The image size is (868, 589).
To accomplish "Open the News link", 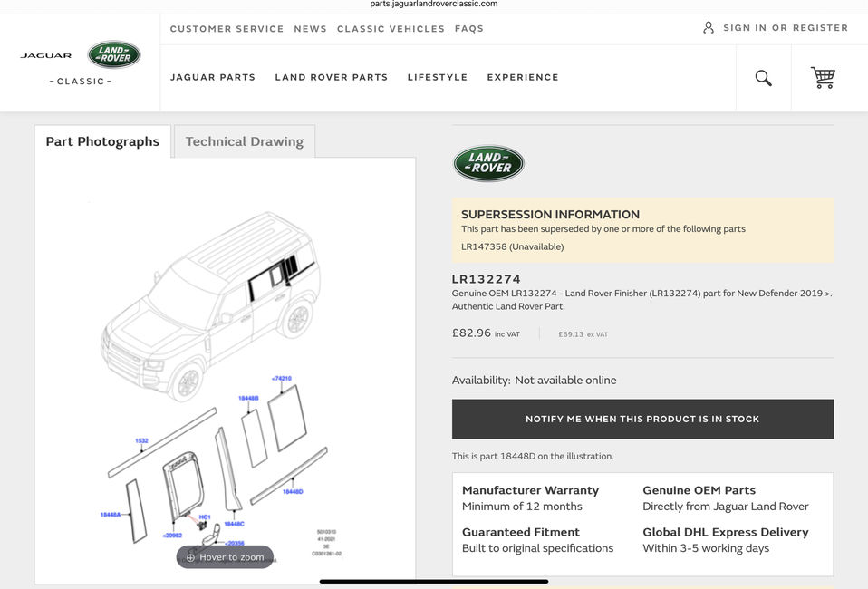I will pyautogui.click(x=310, y=29).
